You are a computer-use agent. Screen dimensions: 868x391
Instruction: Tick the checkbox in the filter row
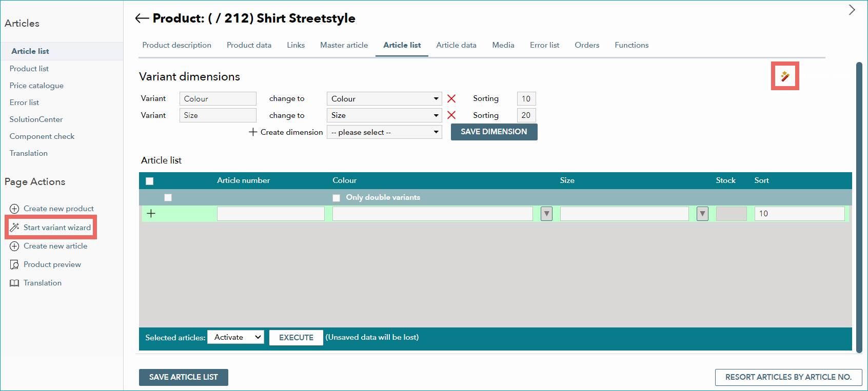tap(168, 198)
